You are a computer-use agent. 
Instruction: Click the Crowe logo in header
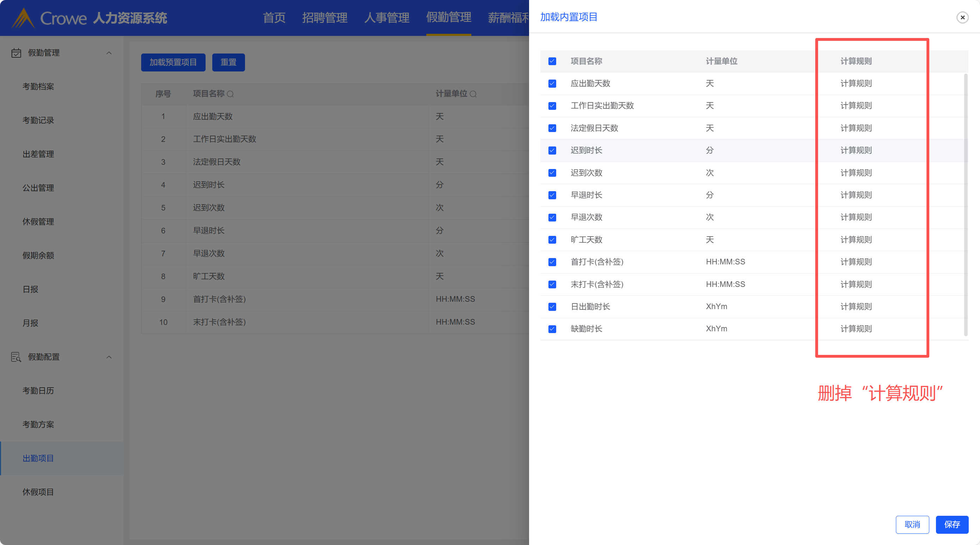coord(49,18)
